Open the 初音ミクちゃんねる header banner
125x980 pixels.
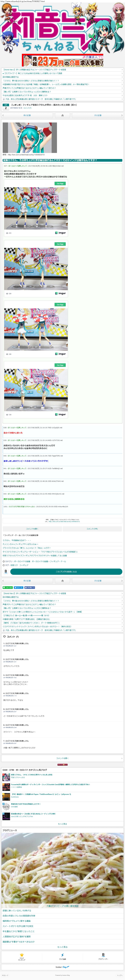[x=63, y=29]
